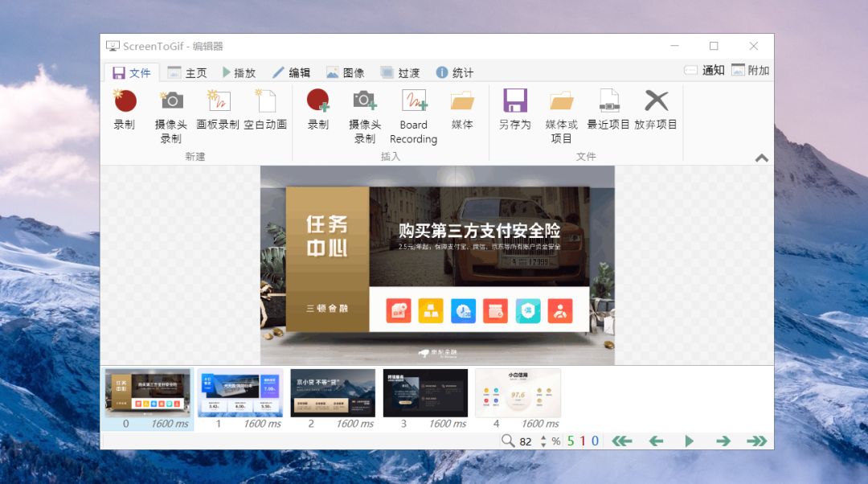Click the main frame preview image
The width and height of the screenshot is (868, 484).
[x=437, y=265]
